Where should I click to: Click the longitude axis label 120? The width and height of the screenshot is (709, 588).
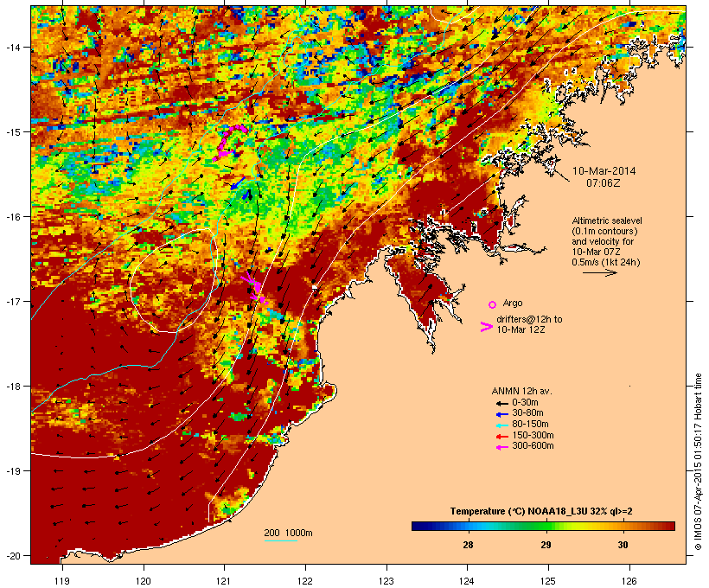(x=144, y=581)
